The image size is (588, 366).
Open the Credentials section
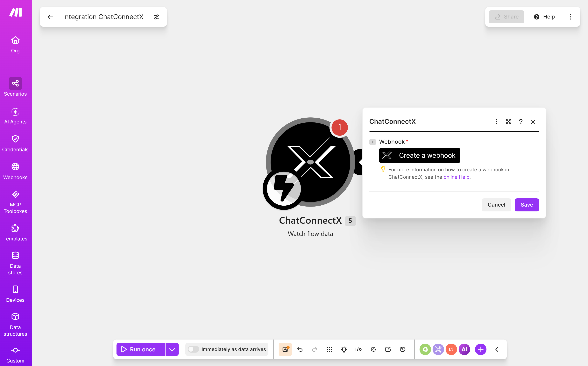click(15, 144)
